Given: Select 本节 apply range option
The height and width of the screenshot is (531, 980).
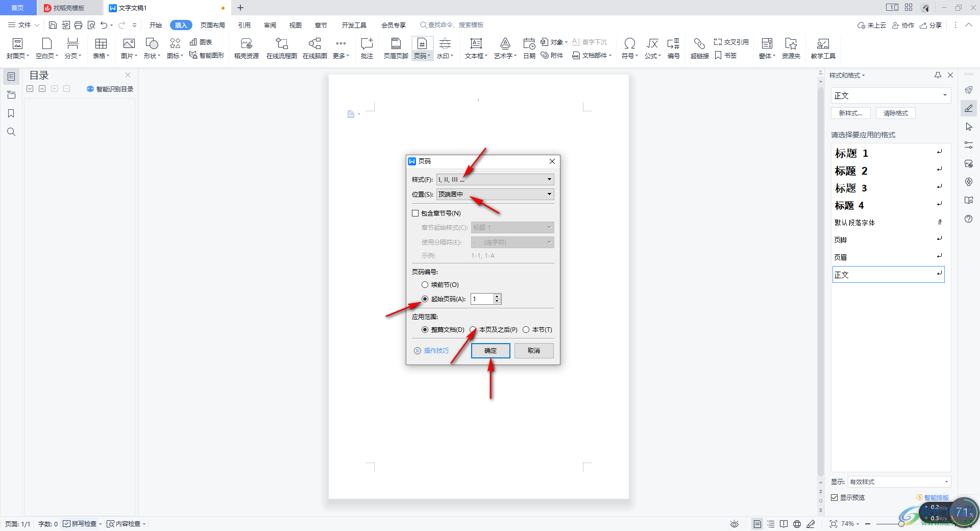Looking at the screenshot, I should (x=526, y=330).
